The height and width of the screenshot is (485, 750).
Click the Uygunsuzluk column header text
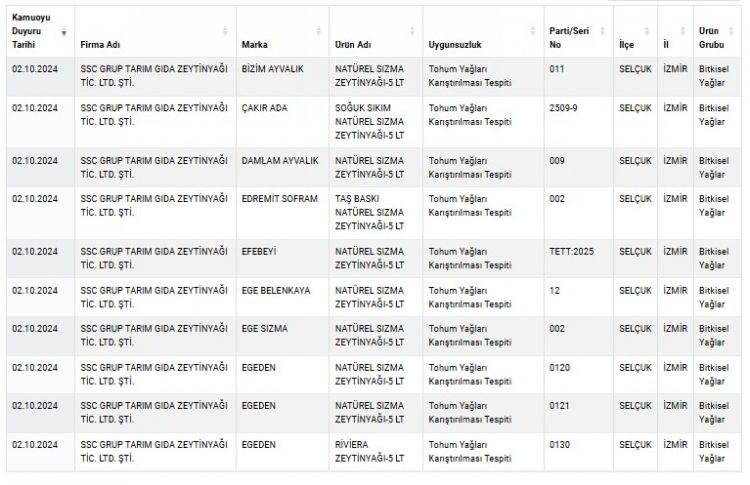pyautogui.click(x=455, y=45)
